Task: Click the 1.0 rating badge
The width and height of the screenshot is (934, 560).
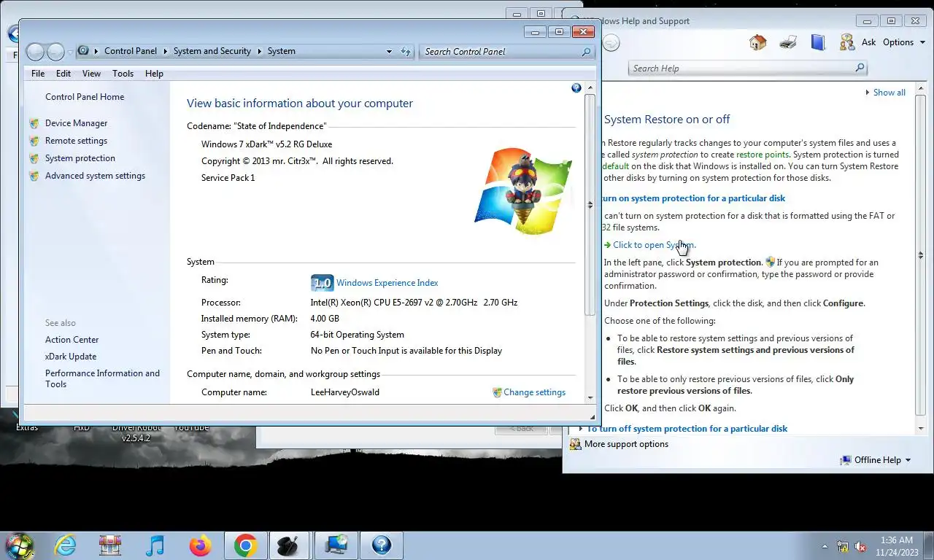Action: tap(322, 283)
